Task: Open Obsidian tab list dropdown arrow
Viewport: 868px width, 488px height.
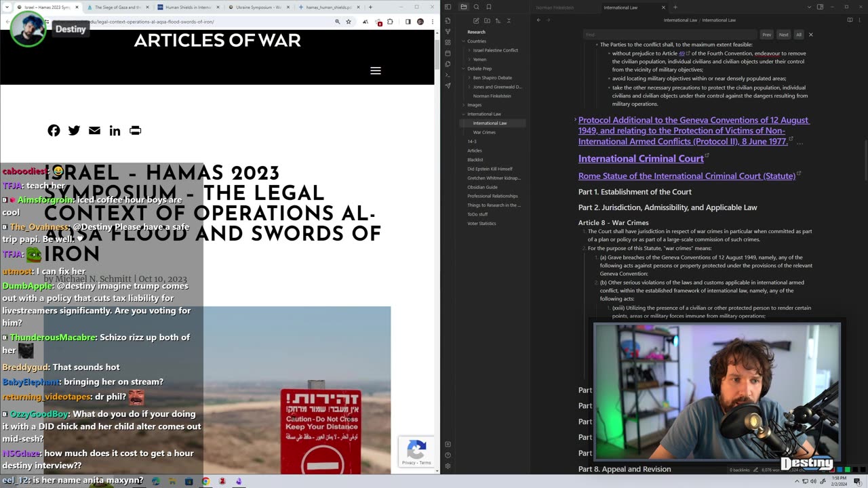Action: pos(809,7)
